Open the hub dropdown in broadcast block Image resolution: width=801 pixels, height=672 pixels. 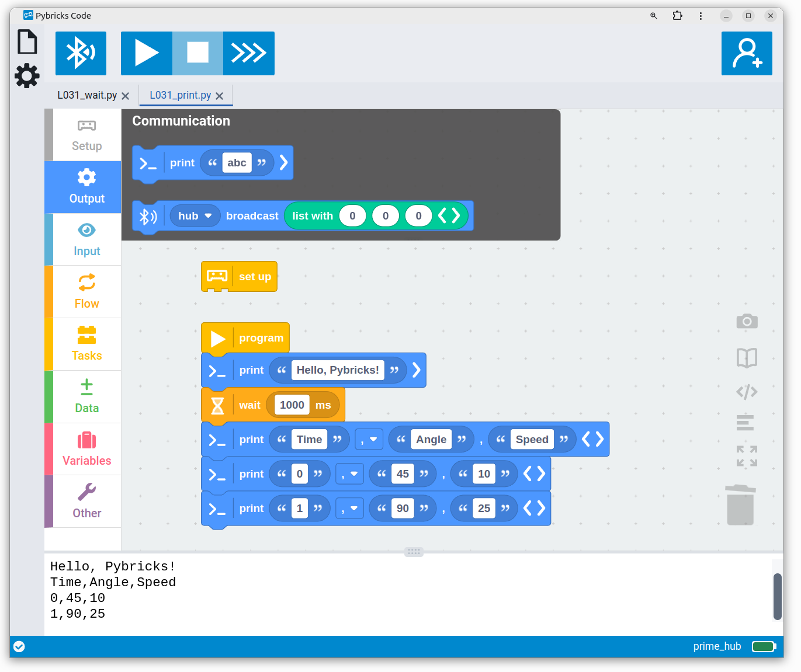tap(195, 216)
